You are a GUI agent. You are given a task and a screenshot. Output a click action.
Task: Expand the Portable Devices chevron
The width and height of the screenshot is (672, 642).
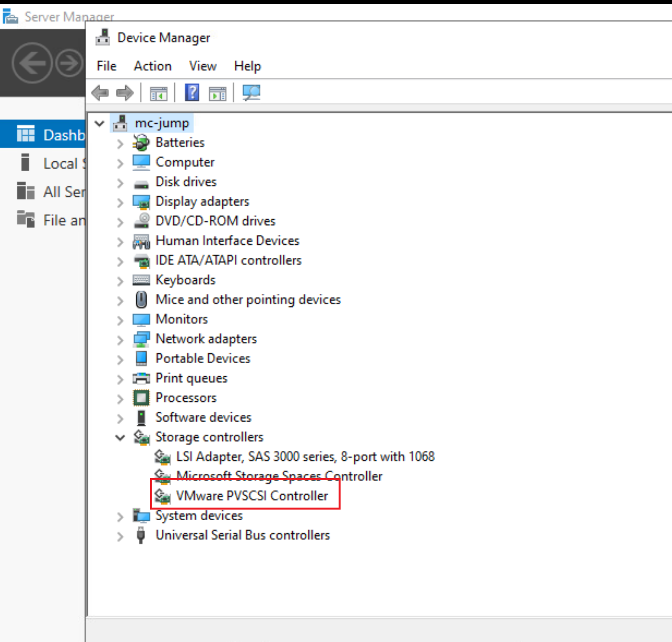[120, 359]
